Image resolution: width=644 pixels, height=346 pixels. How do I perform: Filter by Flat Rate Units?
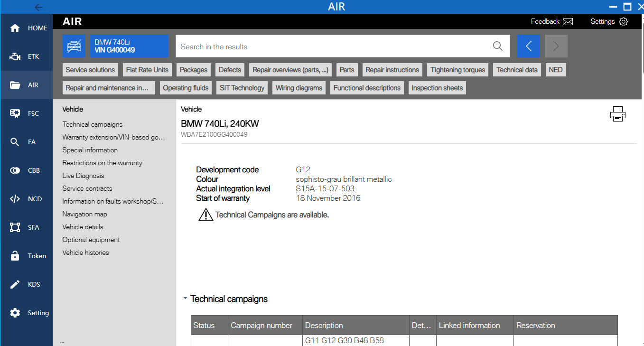(x=147, y=70)
